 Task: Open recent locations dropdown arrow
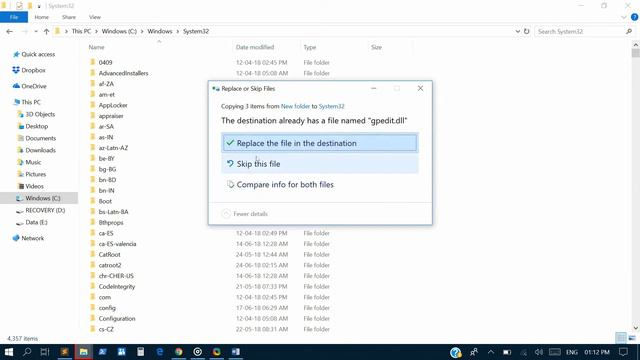[x=36, y=31]
